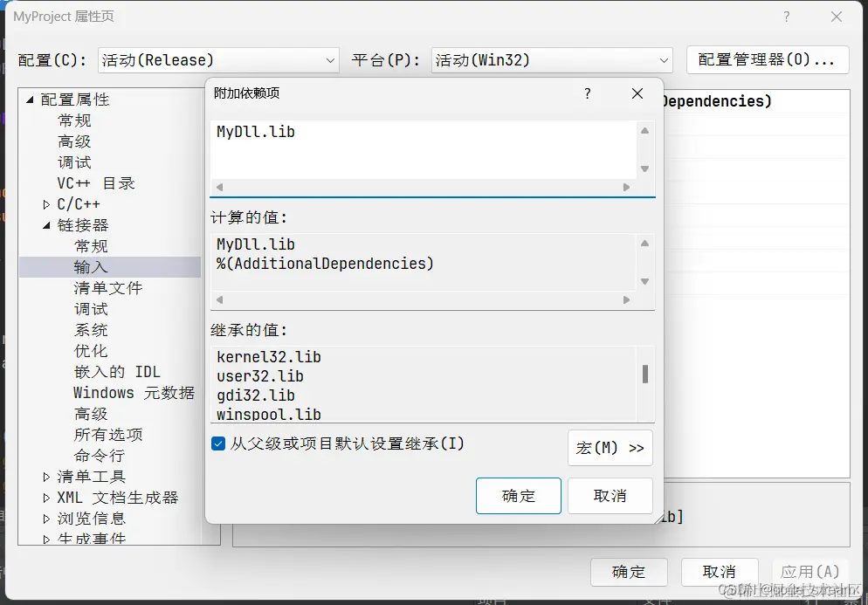The image size is (868, 605).
Task: Click down arrow of top edit box scrollbar
Action: 645,168
